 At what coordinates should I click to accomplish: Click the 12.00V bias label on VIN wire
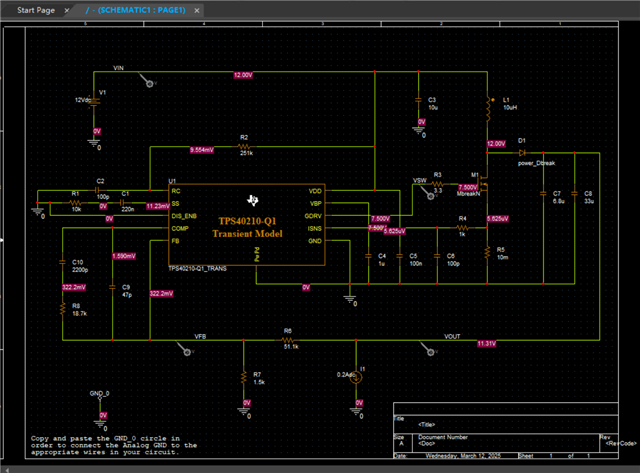(243, 75)
